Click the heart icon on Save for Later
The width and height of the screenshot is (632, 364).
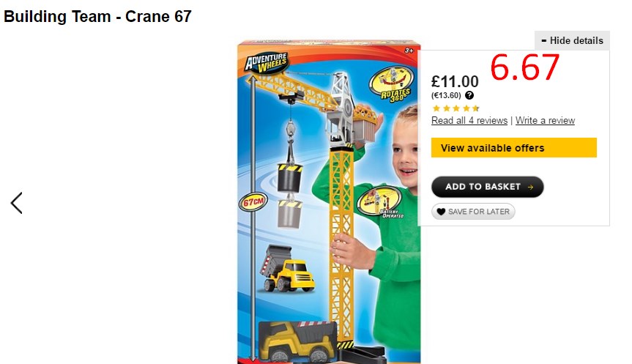pos(441,212)
